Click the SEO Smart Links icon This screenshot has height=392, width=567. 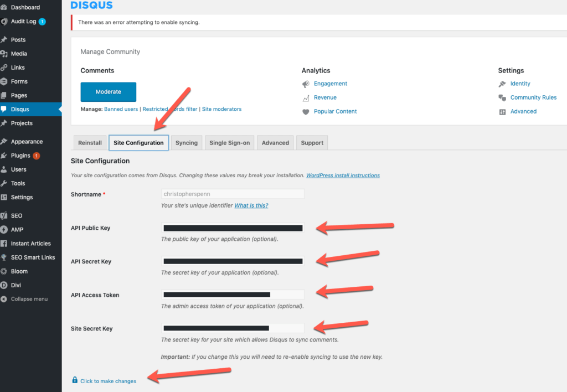4,257
